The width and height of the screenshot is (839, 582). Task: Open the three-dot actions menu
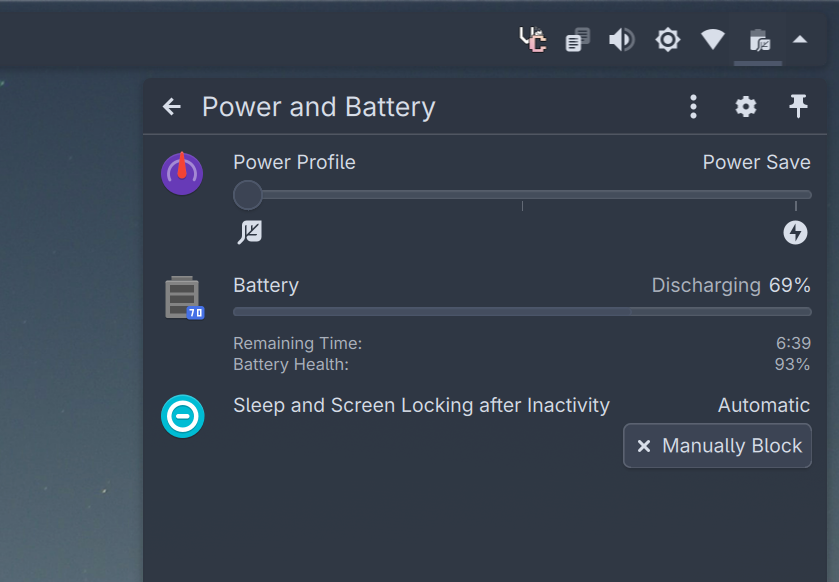693,107
